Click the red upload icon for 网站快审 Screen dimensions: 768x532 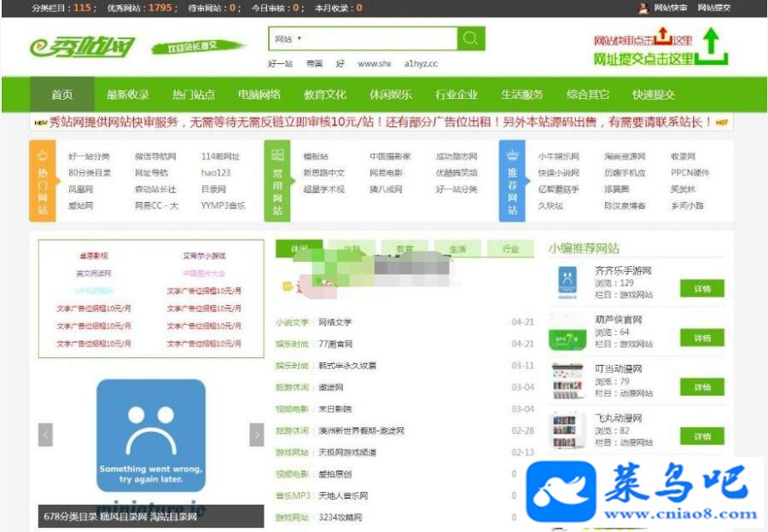coord(663,36)
